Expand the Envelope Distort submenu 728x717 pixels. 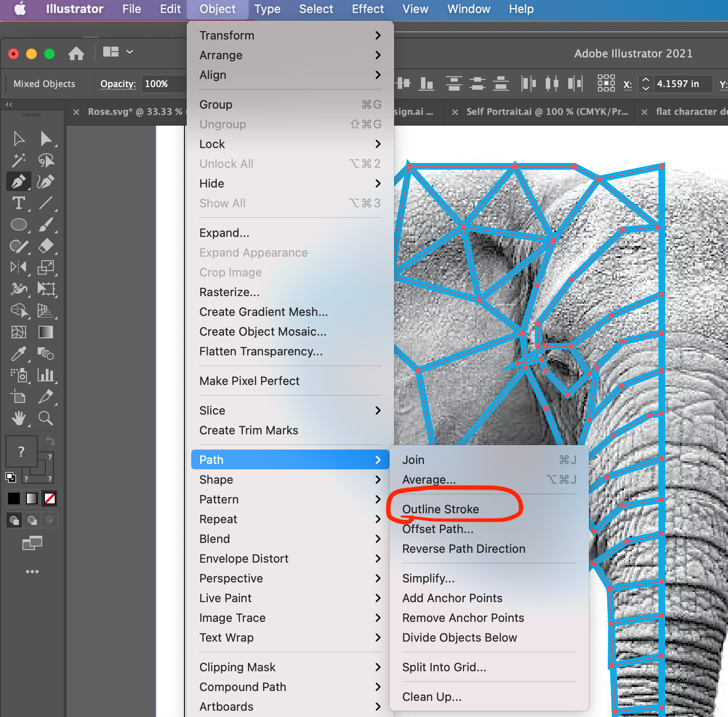tap(290, 559)
